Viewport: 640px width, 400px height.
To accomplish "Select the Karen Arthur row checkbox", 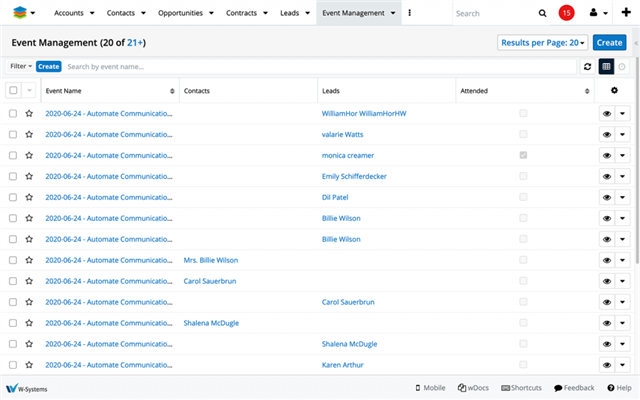I will [13, 365].
